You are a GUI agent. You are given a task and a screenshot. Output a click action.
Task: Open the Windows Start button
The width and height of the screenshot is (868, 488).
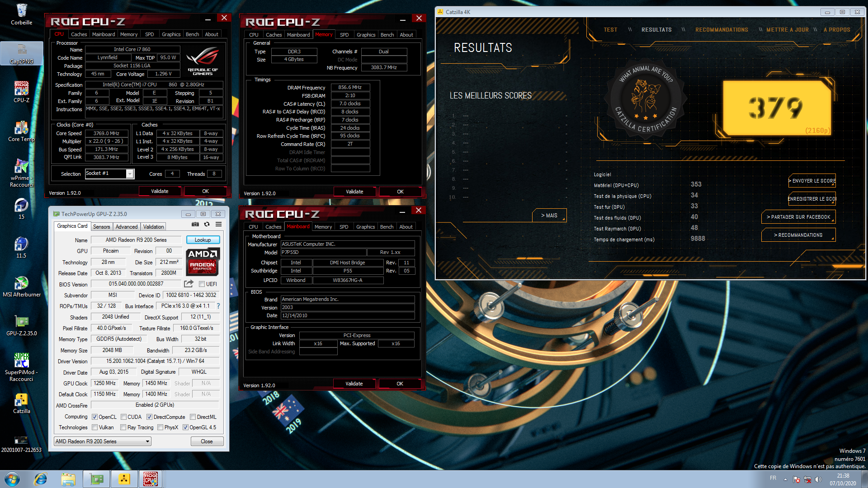pos(12,479)
